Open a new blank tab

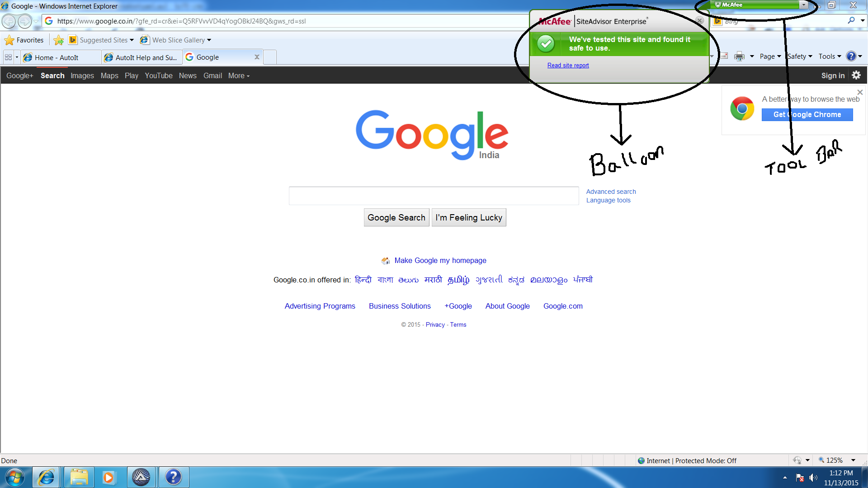click(x=270, y=57)
